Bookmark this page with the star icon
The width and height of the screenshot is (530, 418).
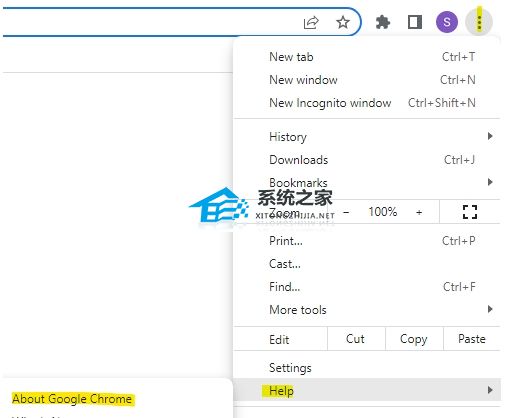click(343, 22)
